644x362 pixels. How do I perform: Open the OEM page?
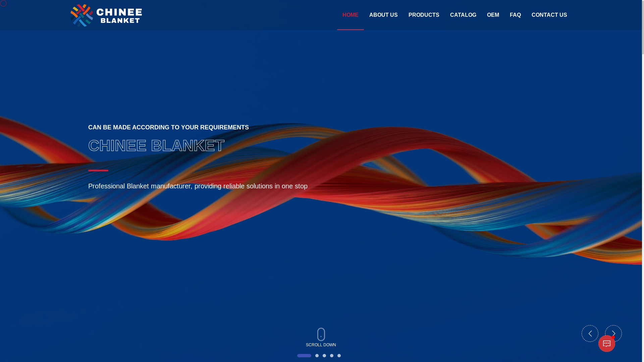point(493,15)
